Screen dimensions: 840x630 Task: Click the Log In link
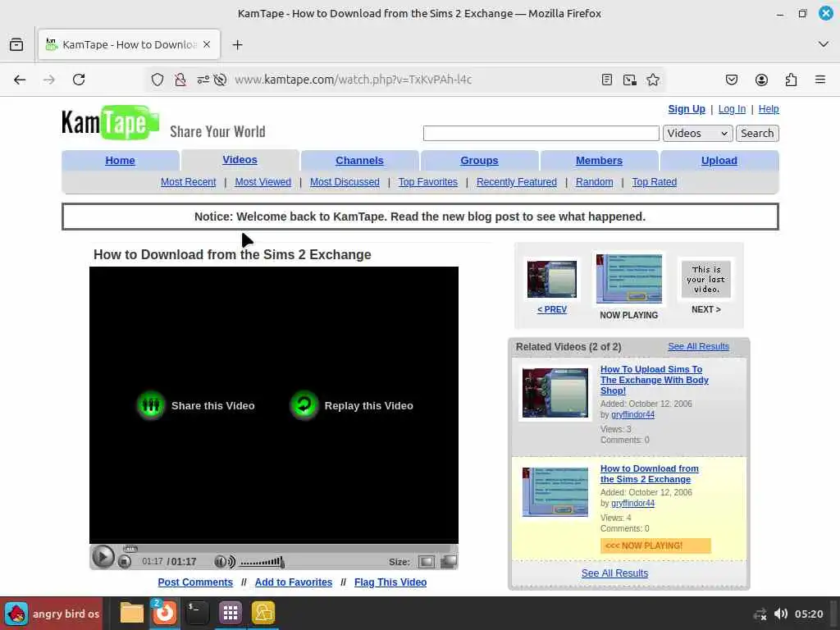732,109
